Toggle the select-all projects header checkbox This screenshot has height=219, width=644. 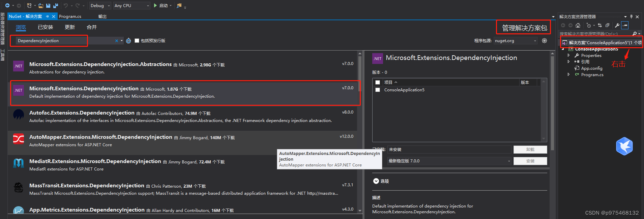pos(378,83)
